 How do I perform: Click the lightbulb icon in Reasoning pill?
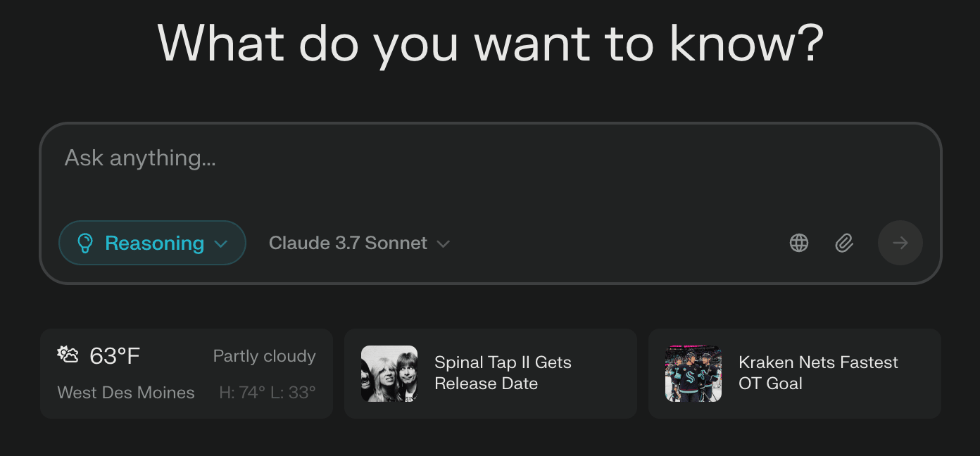(x=85, y=243)
